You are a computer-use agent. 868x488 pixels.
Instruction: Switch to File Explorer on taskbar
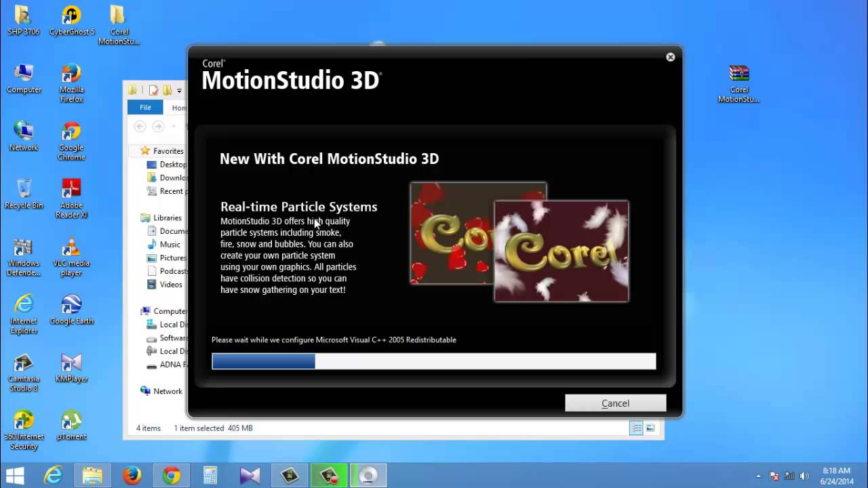[x=92, y=475]
